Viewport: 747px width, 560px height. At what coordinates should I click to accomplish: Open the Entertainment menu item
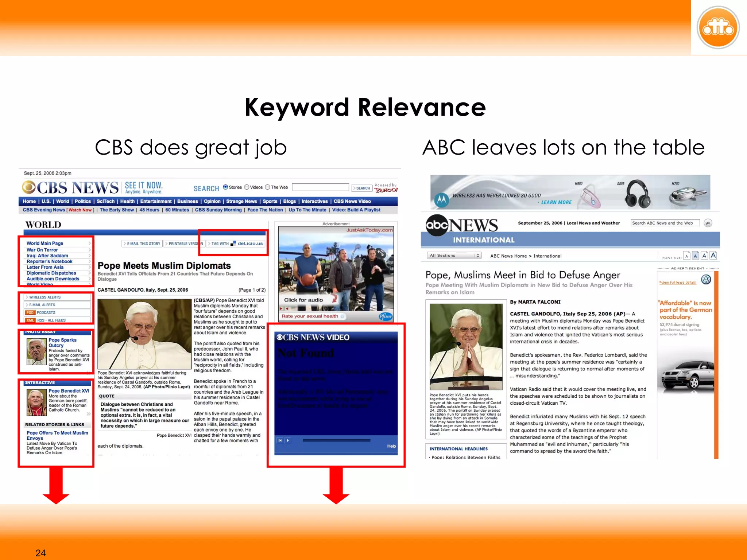click(156, 201)
